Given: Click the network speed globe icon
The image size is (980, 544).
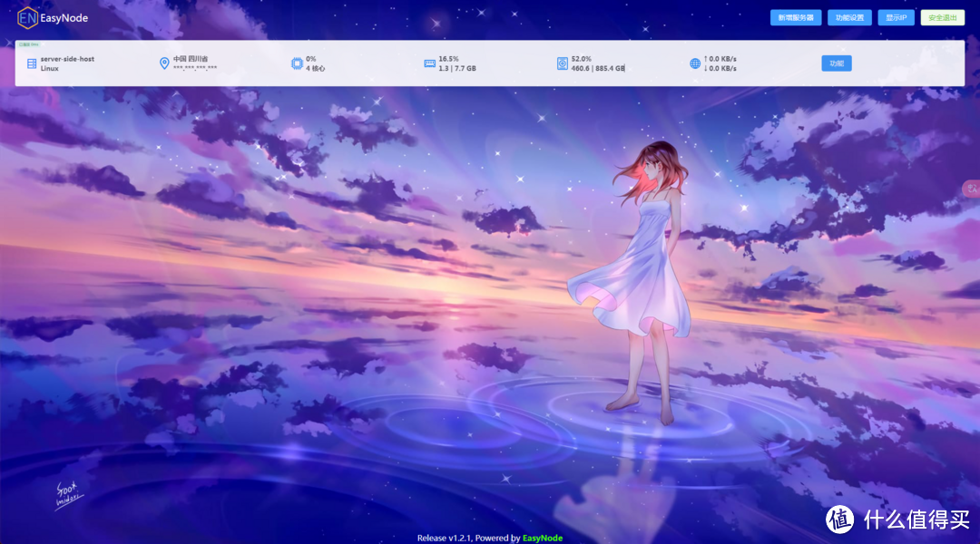Looking at the screenshot, I should coord(693,63).
